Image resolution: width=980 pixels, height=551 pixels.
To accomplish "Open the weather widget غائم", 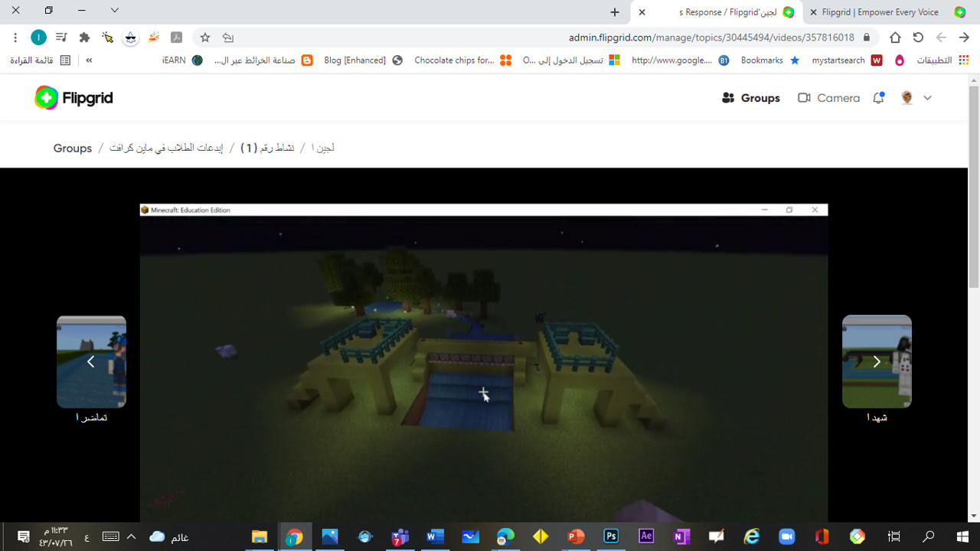I will [x=169, y=536].
